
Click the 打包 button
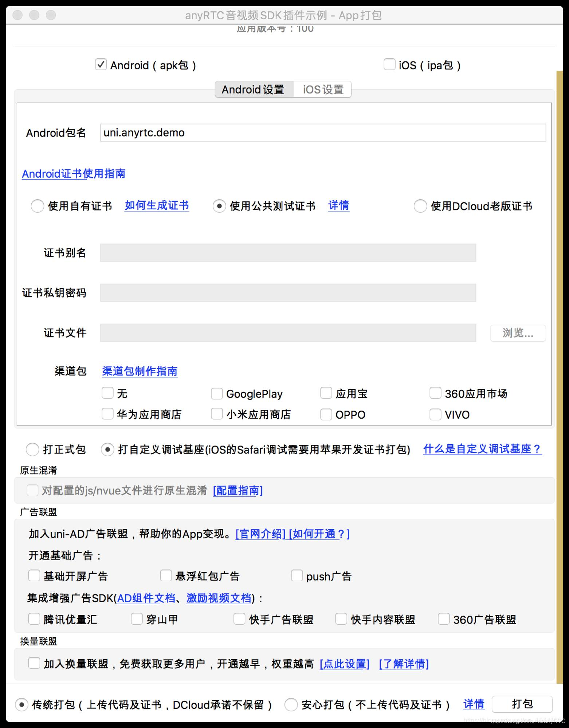coord(522,704)
